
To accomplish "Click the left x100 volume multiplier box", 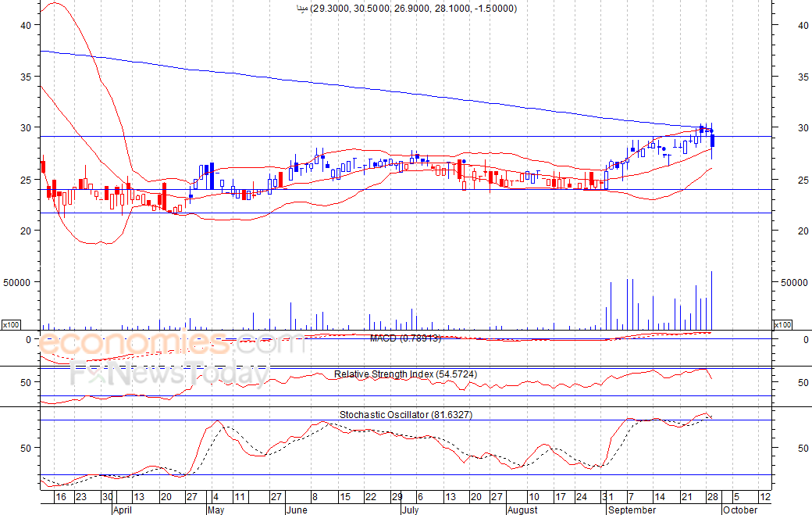I will (11, 325).
